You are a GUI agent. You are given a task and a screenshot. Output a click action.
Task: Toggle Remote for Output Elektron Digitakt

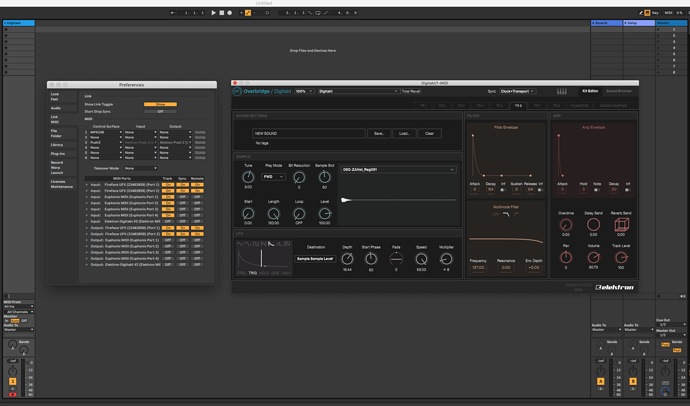197,264
